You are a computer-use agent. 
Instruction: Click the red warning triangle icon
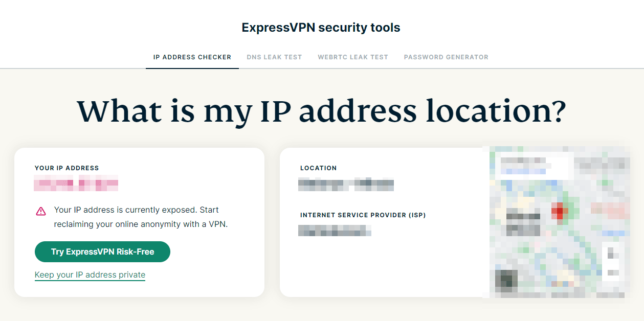41,211
